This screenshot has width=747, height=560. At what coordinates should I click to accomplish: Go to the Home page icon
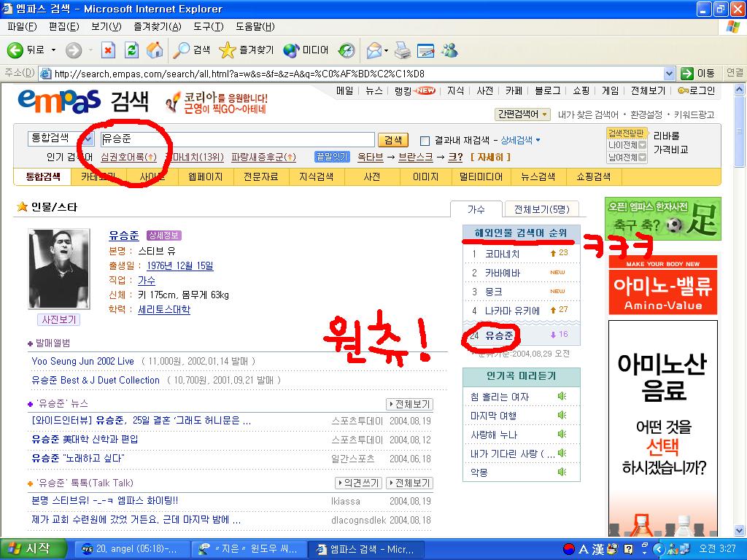click(155, 50)
